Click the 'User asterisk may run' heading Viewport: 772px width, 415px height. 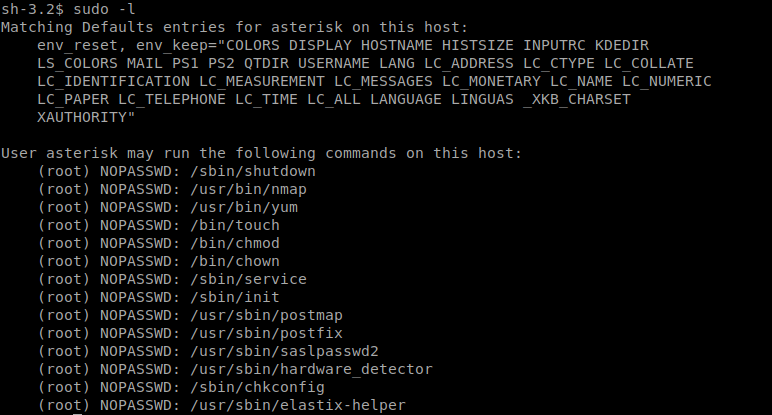click(261, 153)
